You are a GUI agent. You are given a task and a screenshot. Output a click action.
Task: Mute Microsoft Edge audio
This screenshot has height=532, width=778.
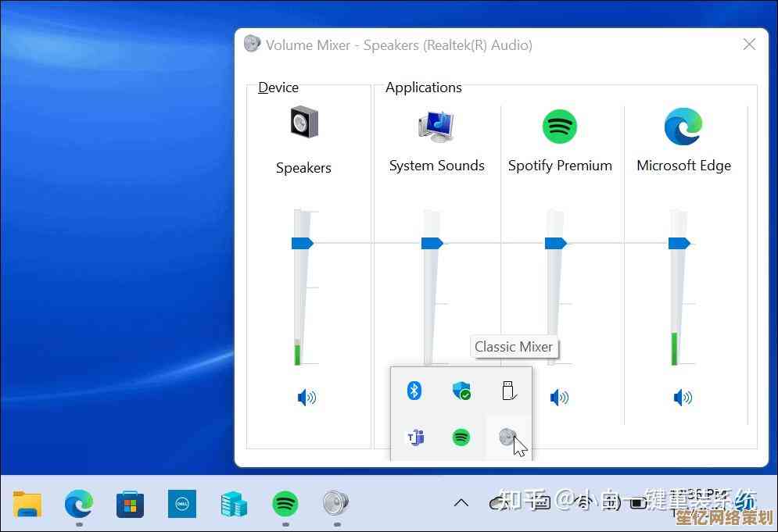tap(683, 398)
